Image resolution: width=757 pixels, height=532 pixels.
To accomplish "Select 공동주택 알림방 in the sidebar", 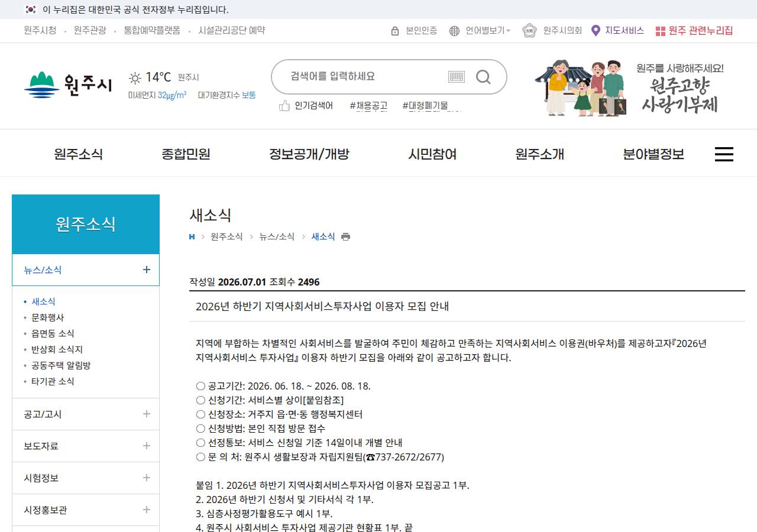I will point(61,365).
